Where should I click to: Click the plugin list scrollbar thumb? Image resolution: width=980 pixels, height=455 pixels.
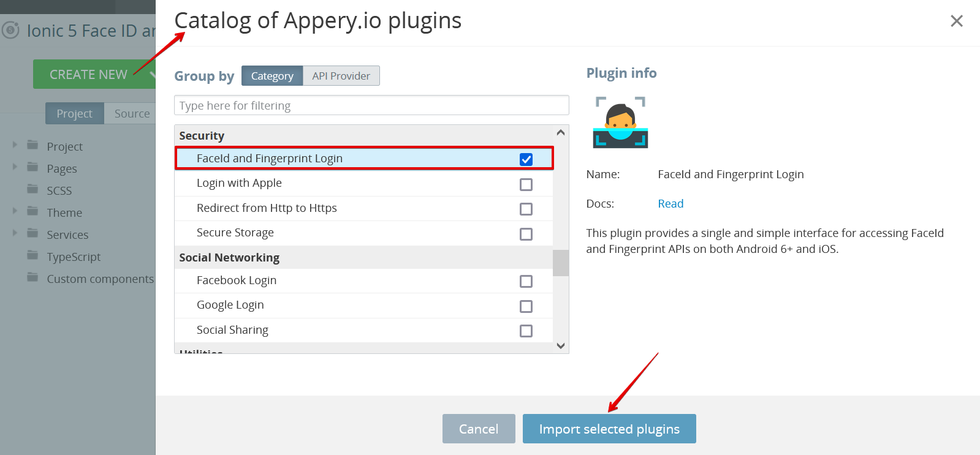click(560, 263)
